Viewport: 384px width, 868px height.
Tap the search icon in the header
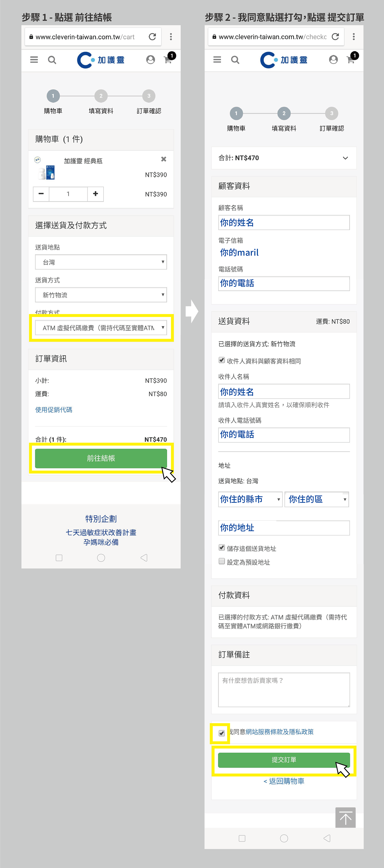pyautogui.click(x=52, y=60)
